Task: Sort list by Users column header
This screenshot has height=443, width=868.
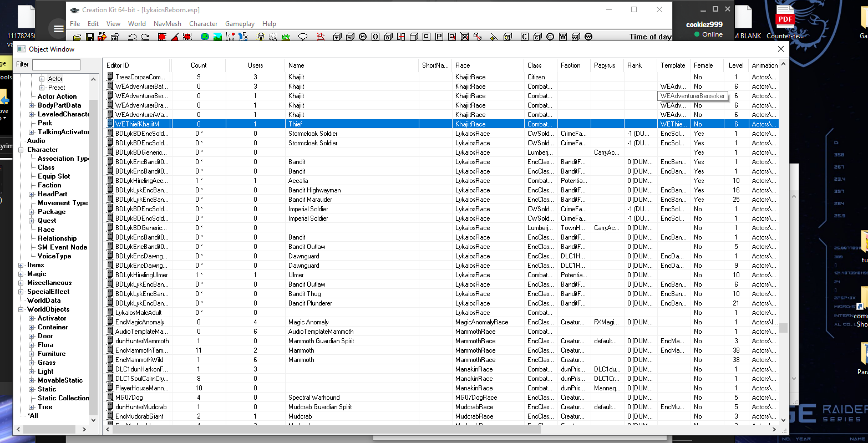Action: [x=255, y=65]
